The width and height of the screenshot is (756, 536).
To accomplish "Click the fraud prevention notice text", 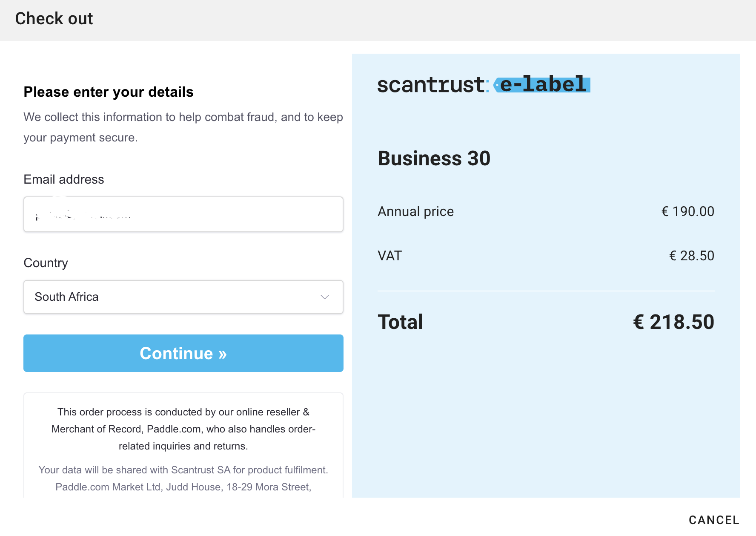I will tap(183, 127).
